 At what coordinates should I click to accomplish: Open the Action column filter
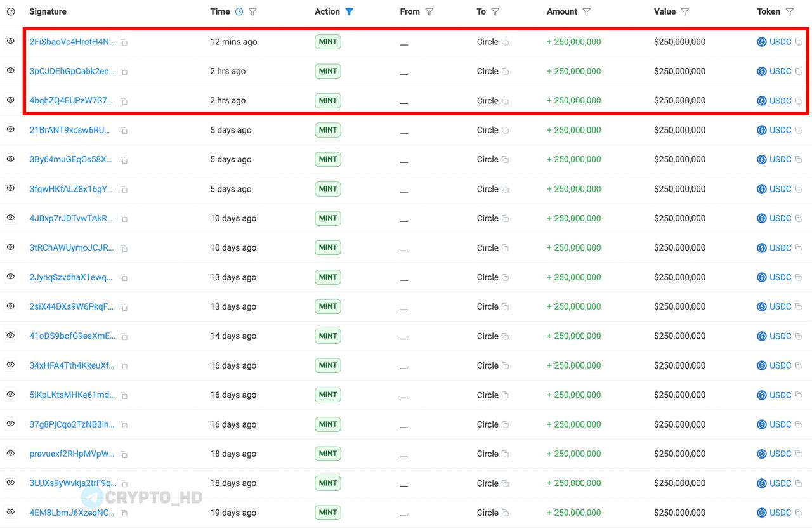349,11
